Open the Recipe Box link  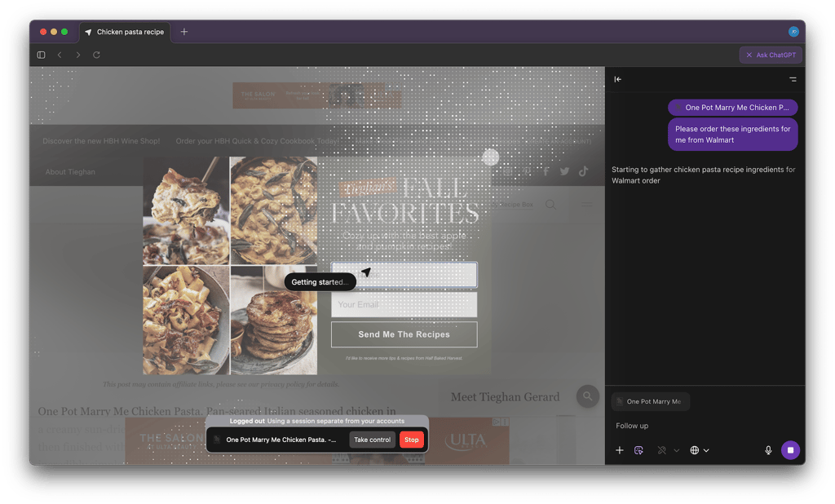pyautogui.click(x=512, y=205)
